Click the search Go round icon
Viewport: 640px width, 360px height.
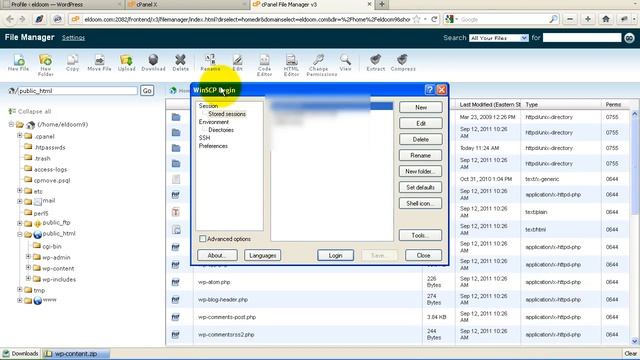click(x=629, y=38)
